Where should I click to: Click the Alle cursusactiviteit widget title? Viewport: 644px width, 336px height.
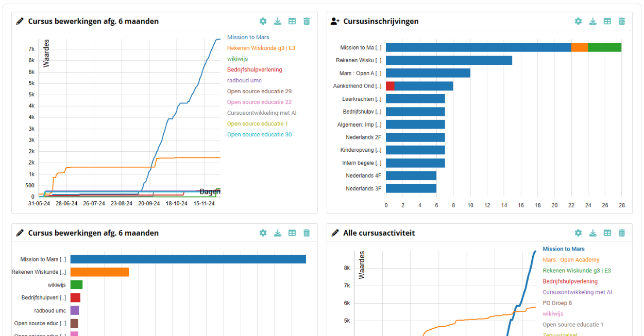[x=379, y=233]
